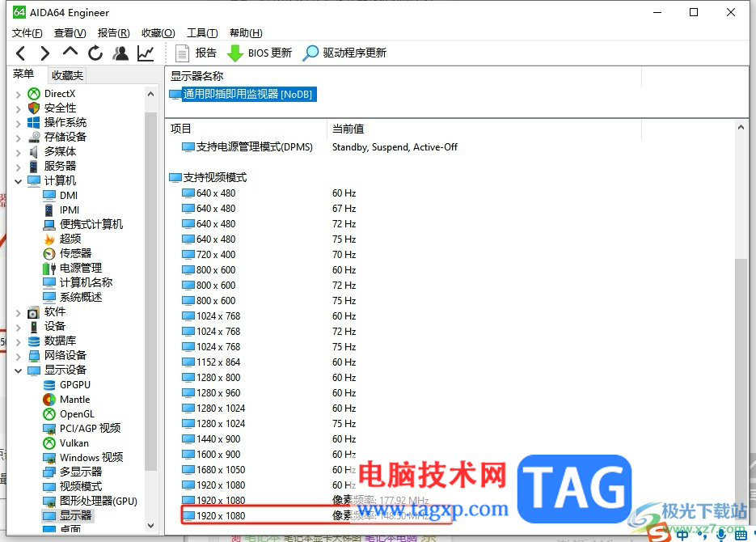Select the Mantle icon
Viewport: 756px width, 542px height.
click(49, 400)
